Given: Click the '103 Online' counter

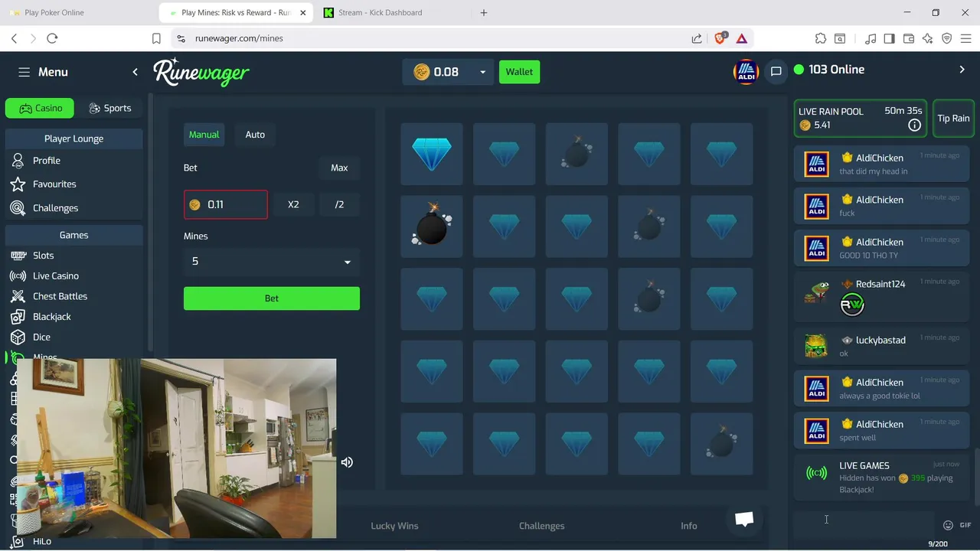Looking at the screenshot, I should 828,70.
